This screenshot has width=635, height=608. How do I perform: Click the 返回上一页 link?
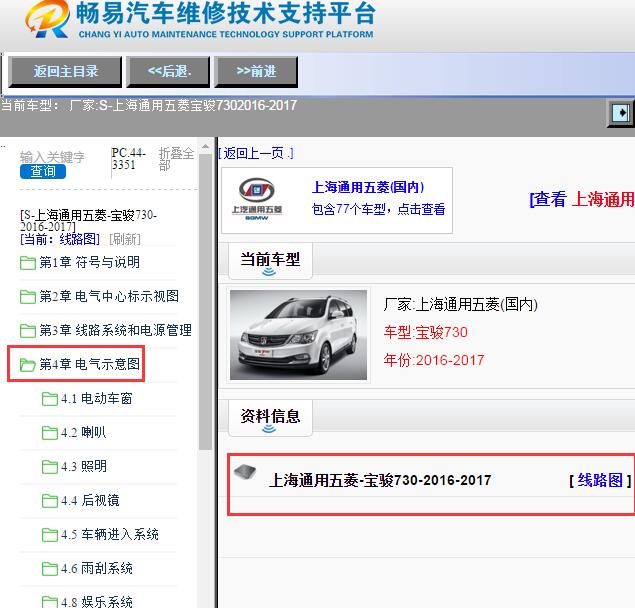256,154
